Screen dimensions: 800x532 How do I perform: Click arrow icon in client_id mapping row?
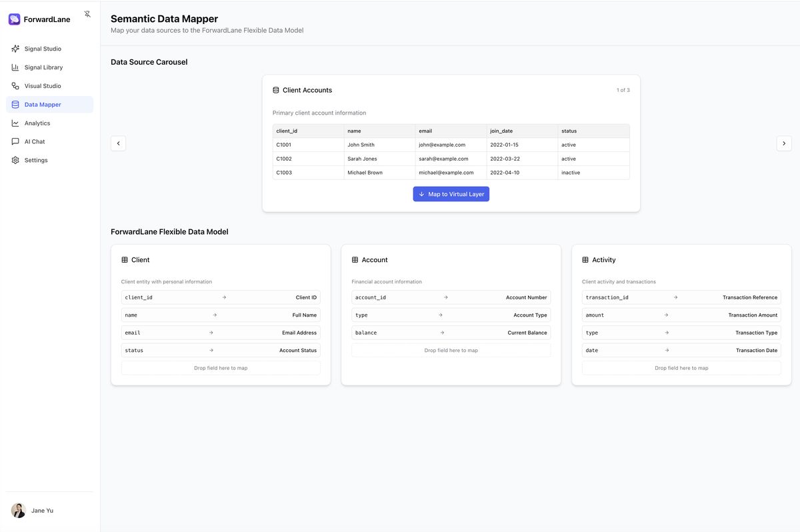224,297
